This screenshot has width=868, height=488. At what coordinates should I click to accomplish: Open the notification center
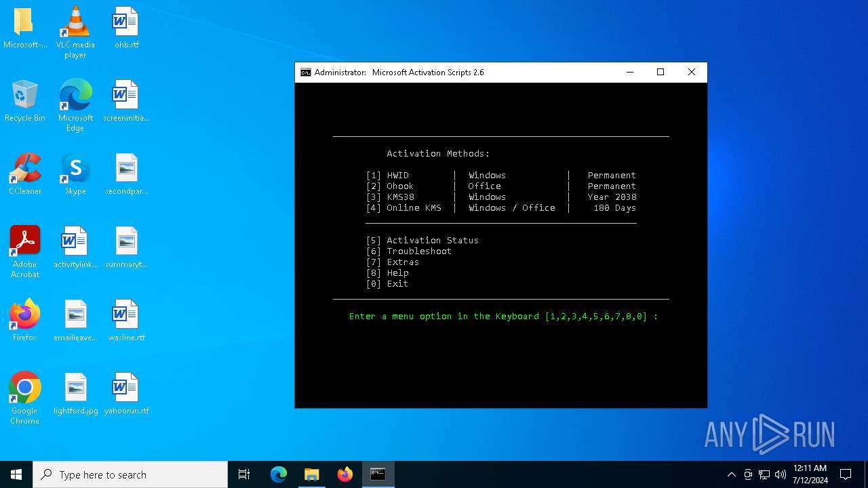[x=846, y=474]
